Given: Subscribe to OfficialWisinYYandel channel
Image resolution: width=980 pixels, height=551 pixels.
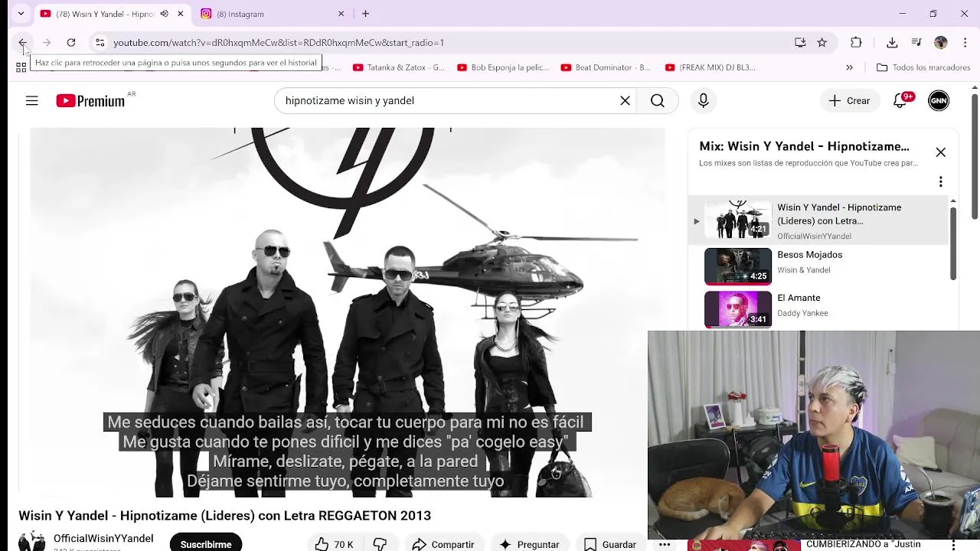Looking at the screenshot, I should point(206,544).
